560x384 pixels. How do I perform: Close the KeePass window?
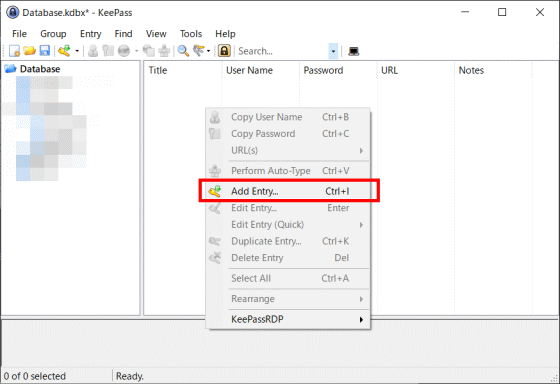(540, 12)
